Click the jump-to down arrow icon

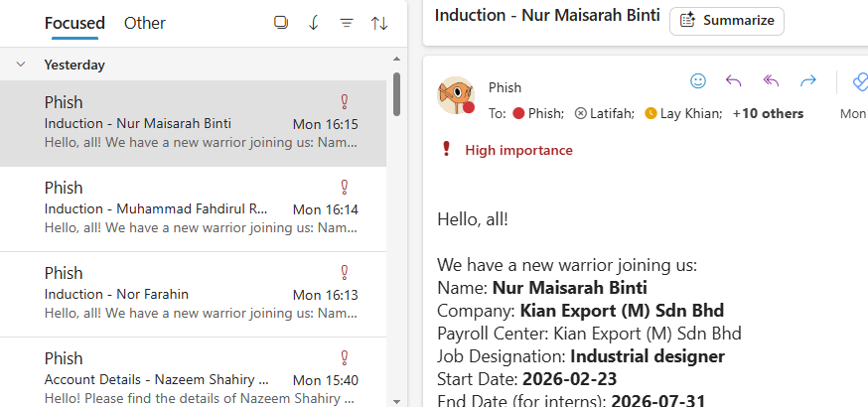(x=314, y=23)
